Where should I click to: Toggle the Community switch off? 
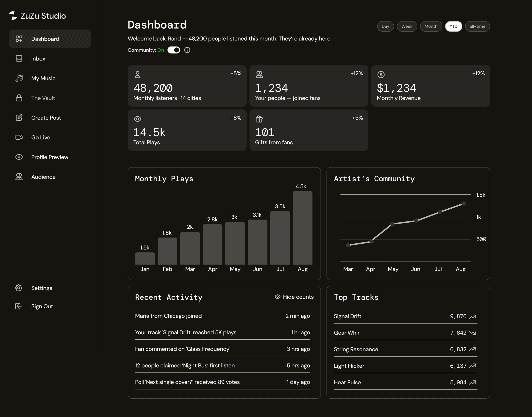tap(174, 50)
